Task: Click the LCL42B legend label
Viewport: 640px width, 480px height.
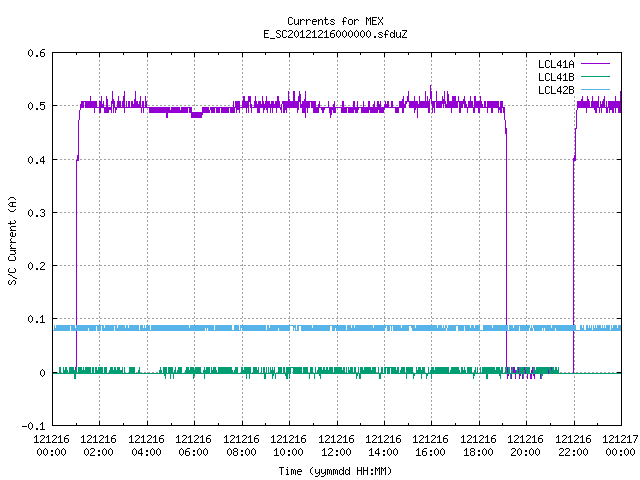Action: [556, 90]
